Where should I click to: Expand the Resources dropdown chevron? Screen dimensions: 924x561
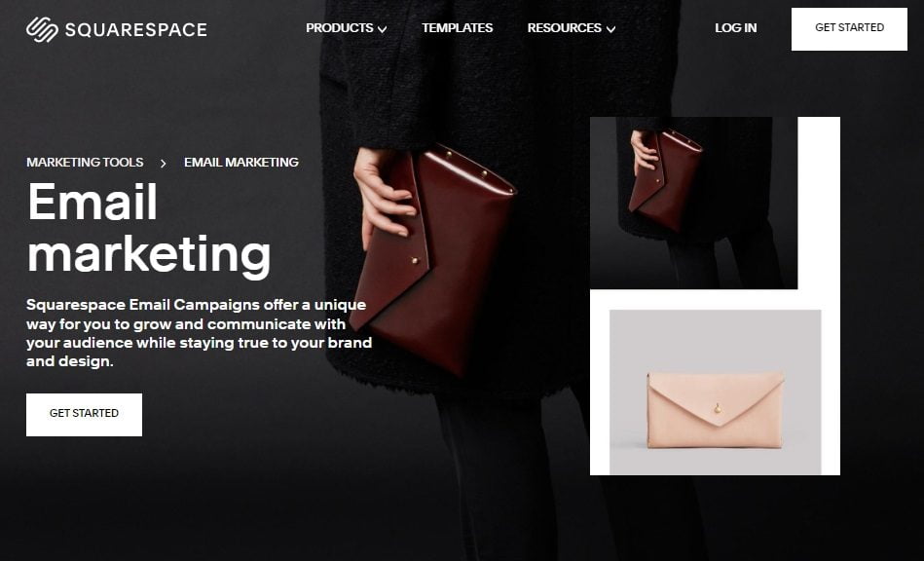(x=611, y=29)
